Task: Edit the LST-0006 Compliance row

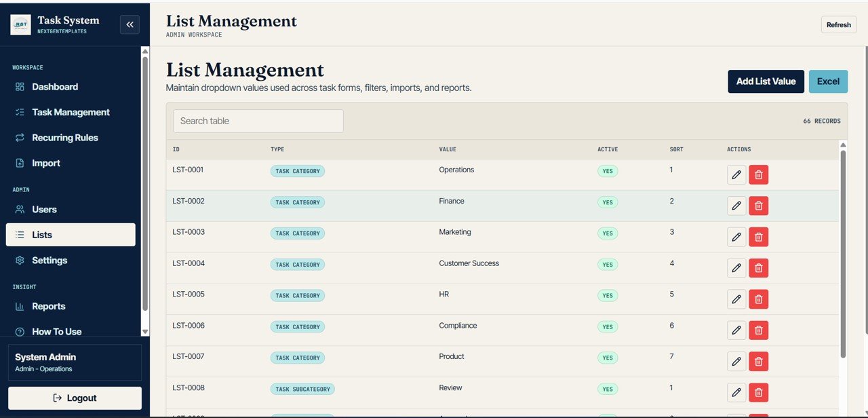Action: click(736, 330)
